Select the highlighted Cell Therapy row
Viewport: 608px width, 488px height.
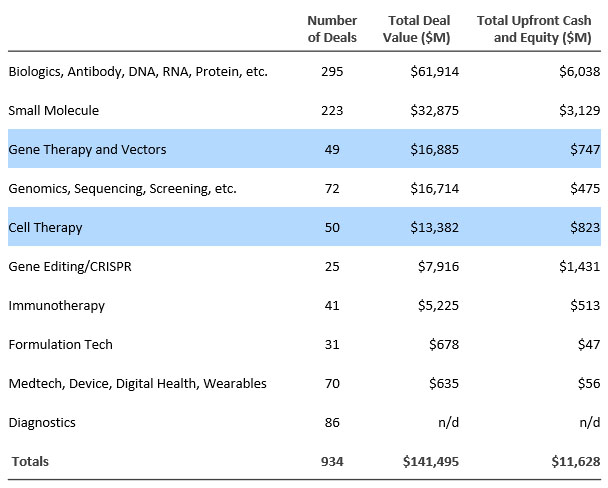point(45,228)
